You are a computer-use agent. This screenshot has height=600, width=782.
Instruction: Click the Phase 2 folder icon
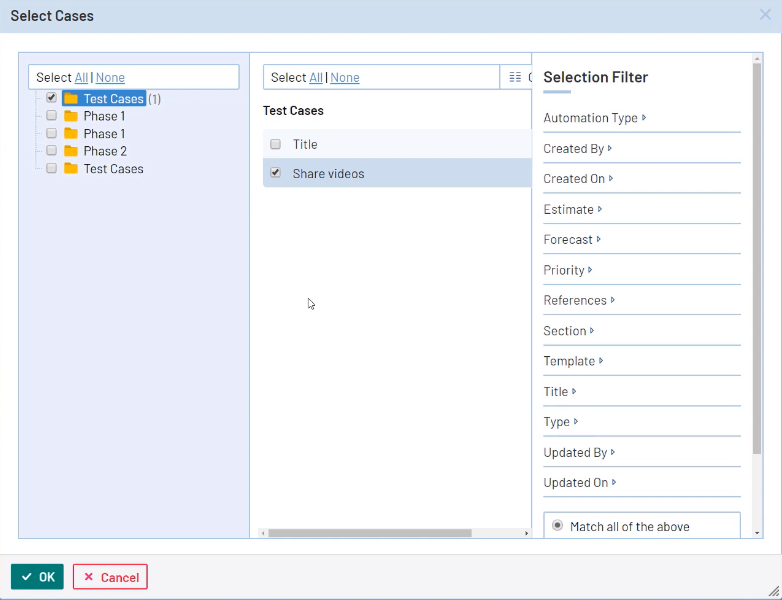pyautogui.click(x=71, y=151)
